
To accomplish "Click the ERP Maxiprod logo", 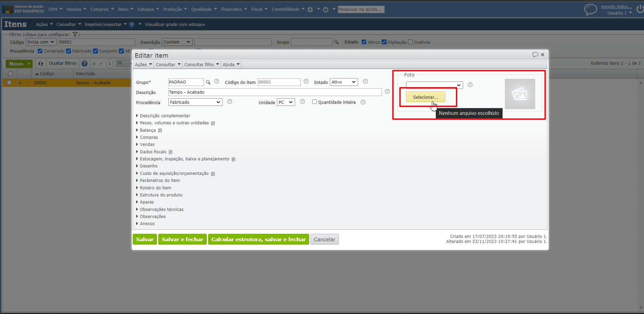I will (23, 9).
